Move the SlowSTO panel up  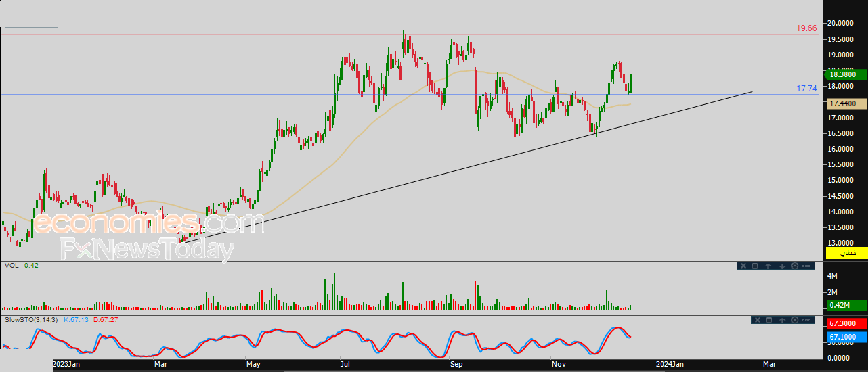click(783, 320)
